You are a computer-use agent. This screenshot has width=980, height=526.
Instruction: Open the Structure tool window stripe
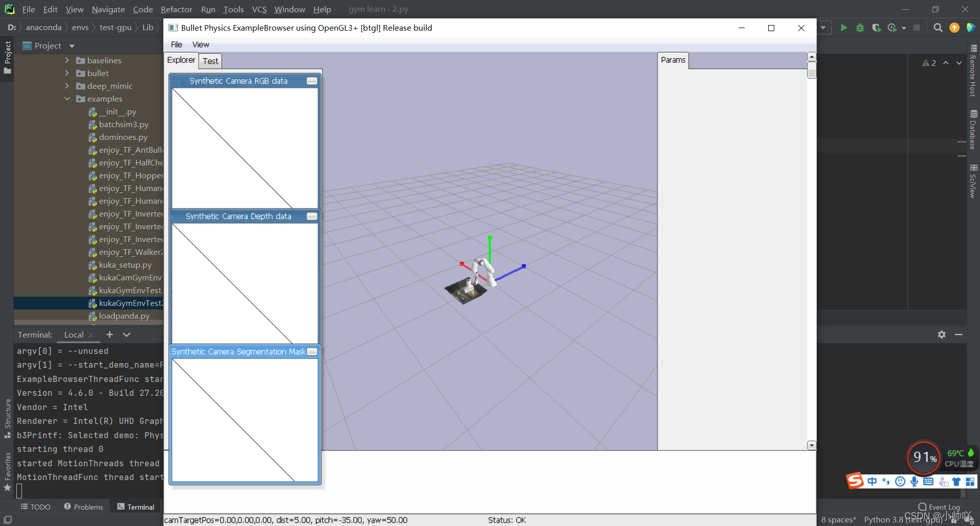pos(7,418)
